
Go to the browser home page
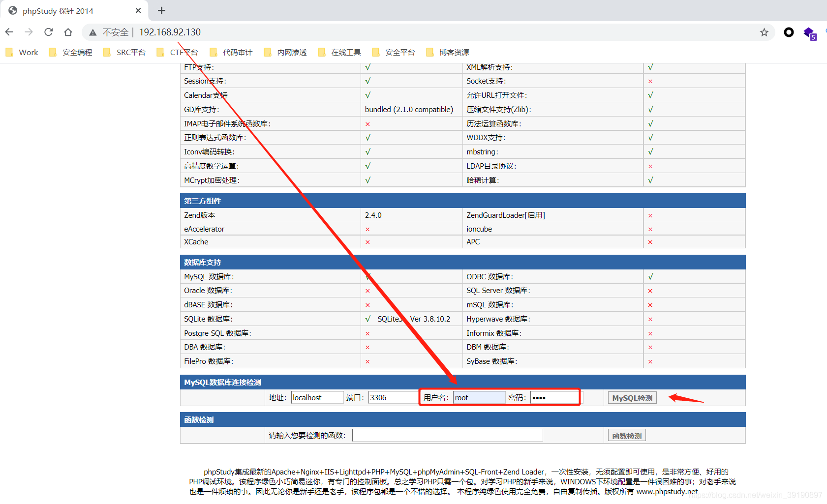(x=68, y=32)
